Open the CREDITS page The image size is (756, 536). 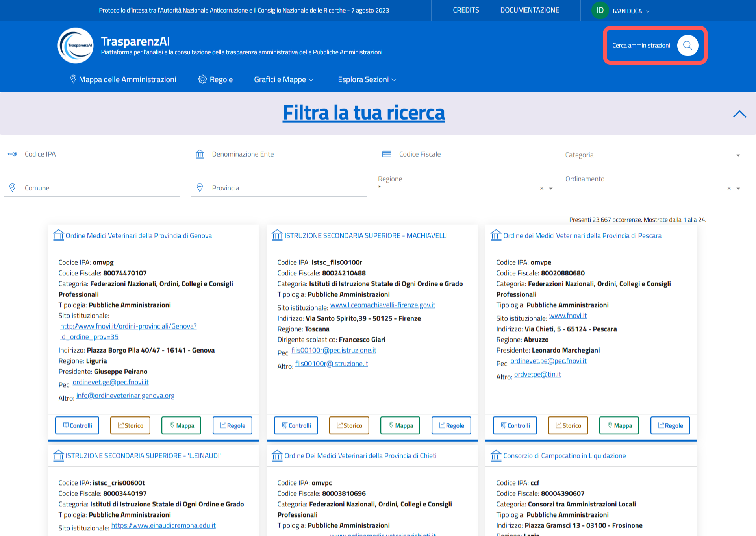point(466,10)
